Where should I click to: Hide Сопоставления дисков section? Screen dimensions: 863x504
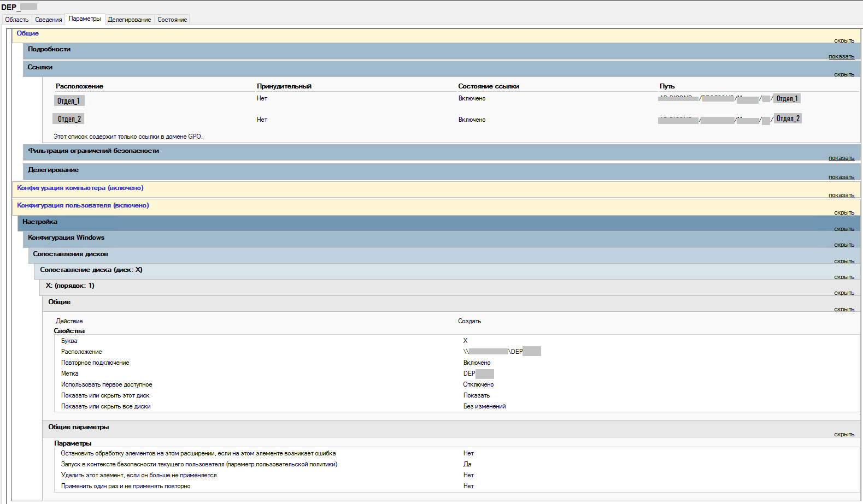(844, 262)
